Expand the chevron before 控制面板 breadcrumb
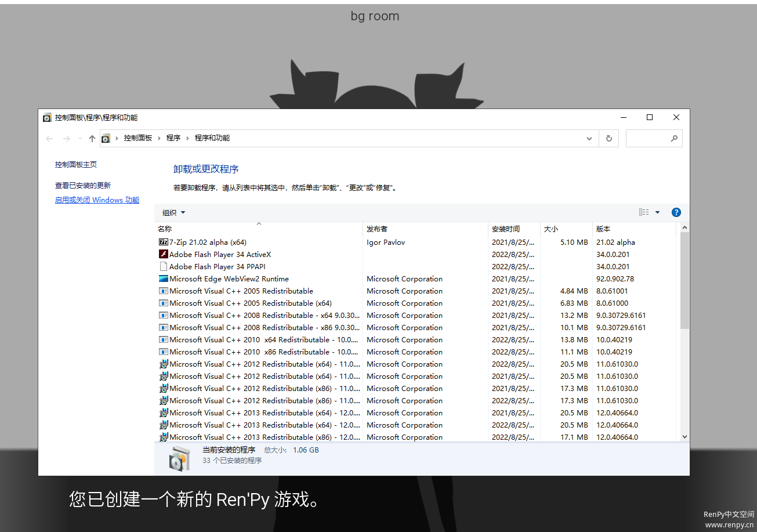This screenshot has height=532, width=757. (117, 138)
